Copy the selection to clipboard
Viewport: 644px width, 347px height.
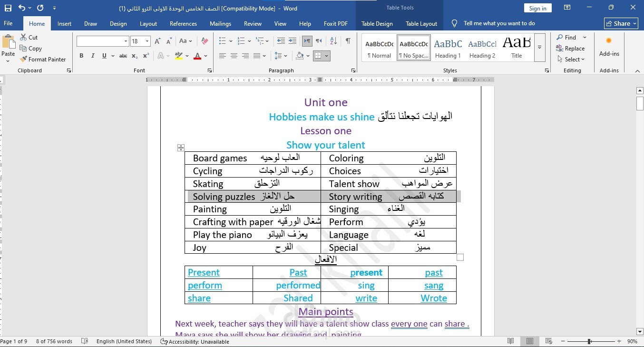pos(31,48)
